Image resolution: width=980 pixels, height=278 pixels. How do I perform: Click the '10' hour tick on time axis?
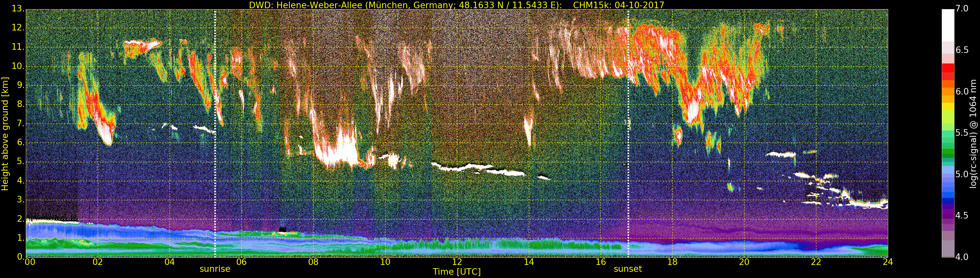[x=385, y=262]
